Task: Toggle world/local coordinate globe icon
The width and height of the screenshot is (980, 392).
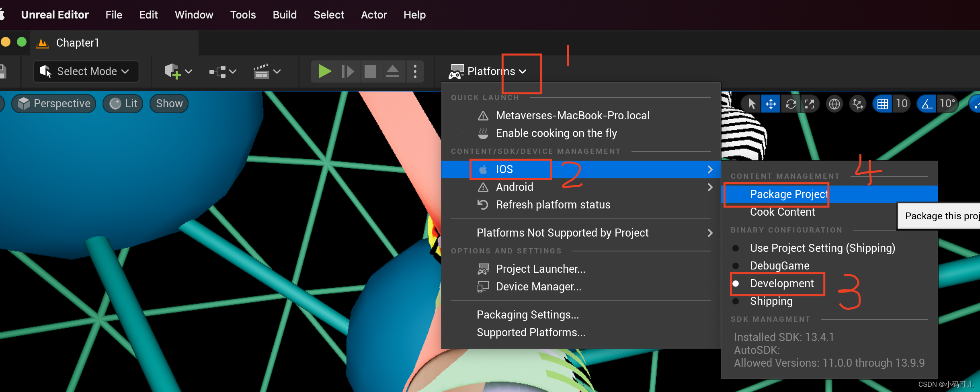Action: click(x=834, y=104)
